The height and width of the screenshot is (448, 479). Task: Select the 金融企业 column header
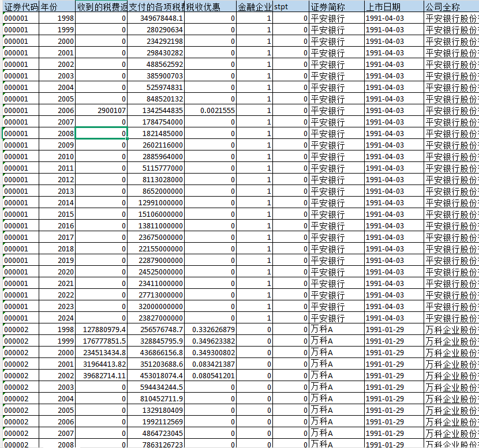pos(254,7)
